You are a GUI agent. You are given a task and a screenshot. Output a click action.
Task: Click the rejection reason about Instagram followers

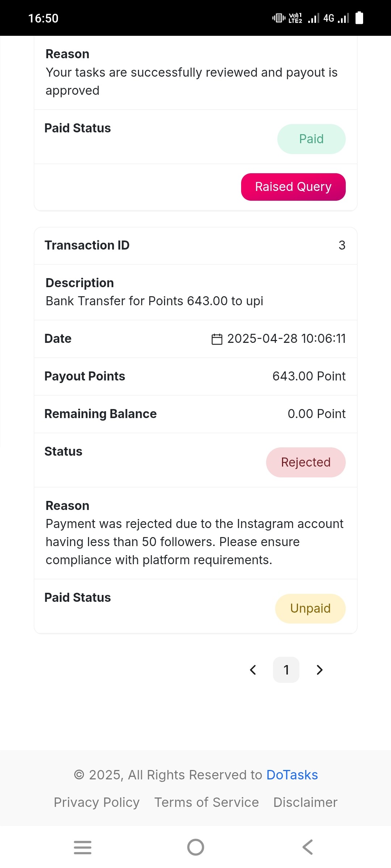(194, 542)
